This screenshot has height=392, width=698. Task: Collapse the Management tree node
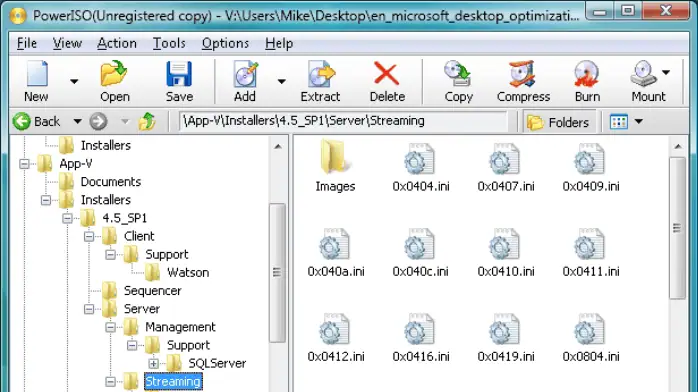pyautogui.click(x=110, y=327)
